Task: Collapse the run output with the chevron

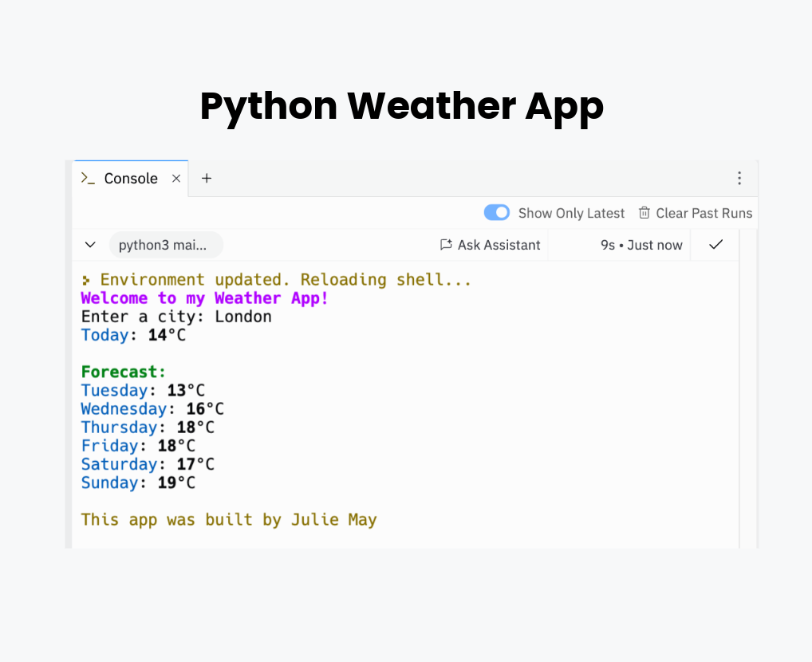Action: (89, 245)
